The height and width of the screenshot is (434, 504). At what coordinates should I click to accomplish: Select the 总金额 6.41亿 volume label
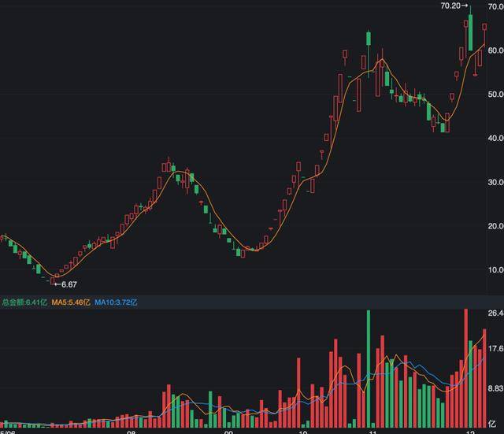[x=24, y=302]
